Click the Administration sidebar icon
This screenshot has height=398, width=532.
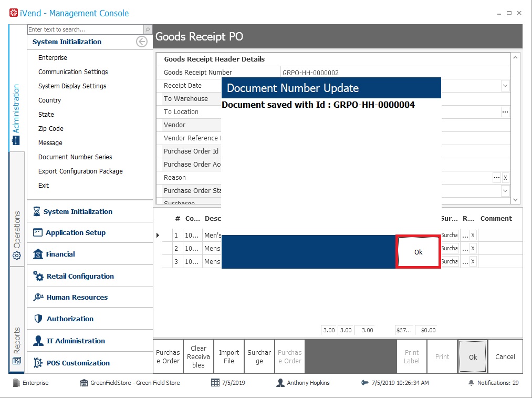pyautogui.click(x=16, y=140)
